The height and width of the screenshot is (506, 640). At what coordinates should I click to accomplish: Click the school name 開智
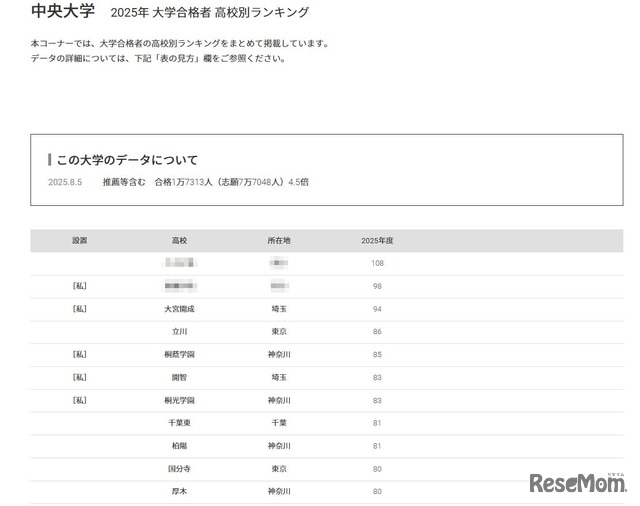(179, 377)
